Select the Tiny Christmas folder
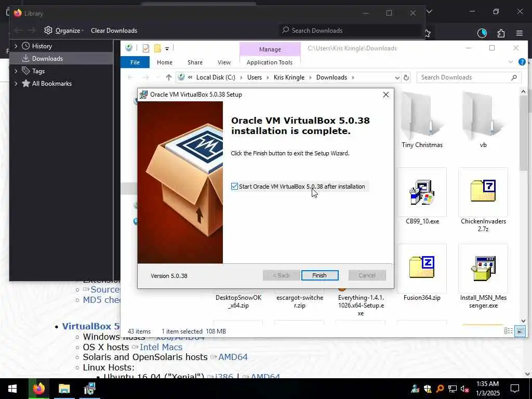 click(422, 121)
